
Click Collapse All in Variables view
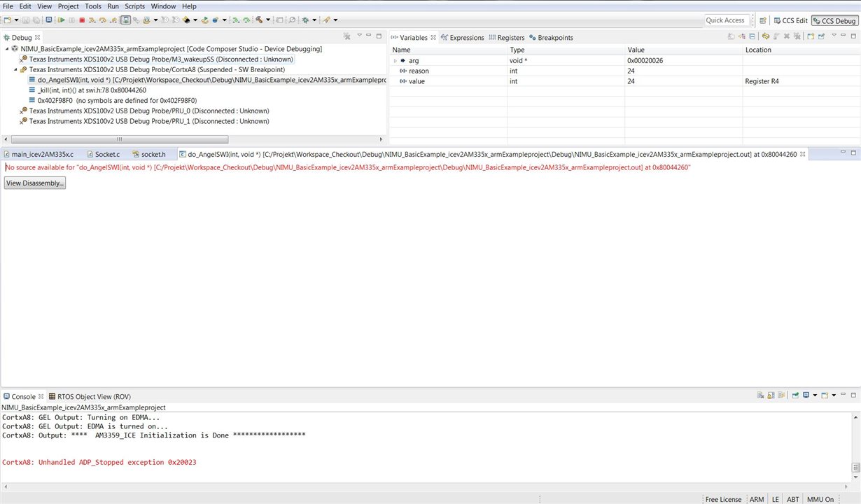(x=752, y=36)
